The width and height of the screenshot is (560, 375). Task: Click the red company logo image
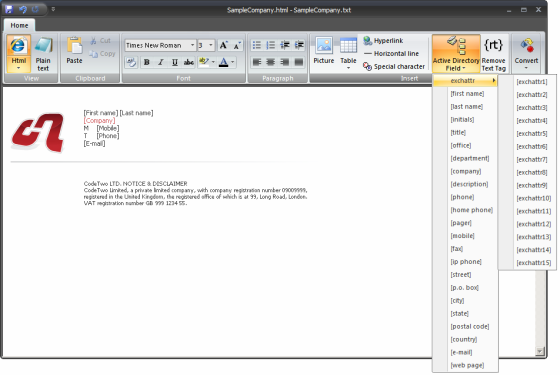38,133
